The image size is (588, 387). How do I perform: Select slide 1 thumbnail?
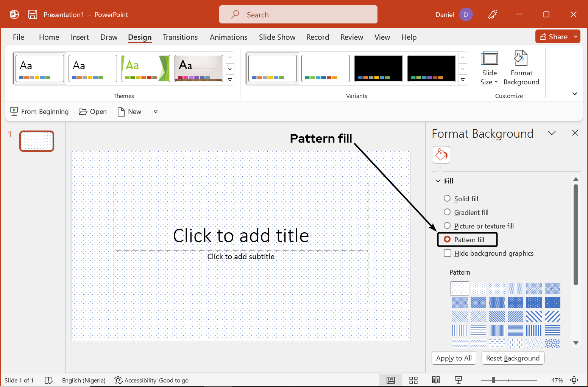click(36, 141)
